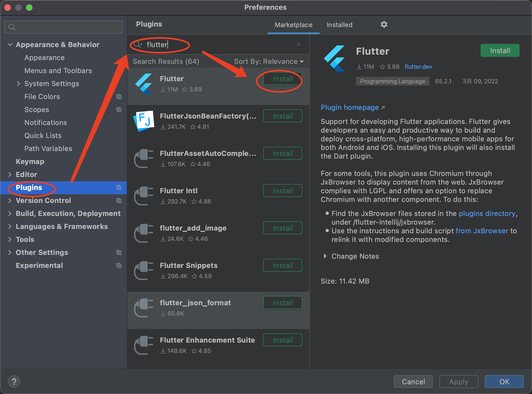
Task: Open the Sort By: Relevance dropdown
Action: click(x=269, y=61)
